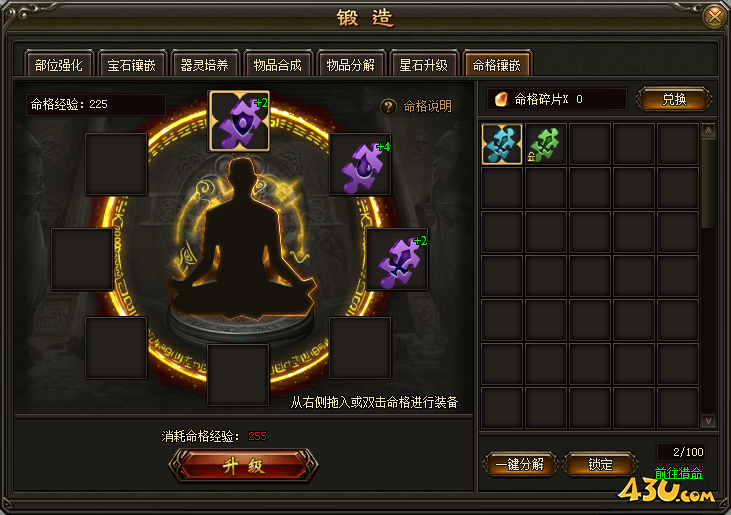This screenshot has height=515, width=731.
Task: Pick the green locked puzzle piece
Action: tap(545, 144)
